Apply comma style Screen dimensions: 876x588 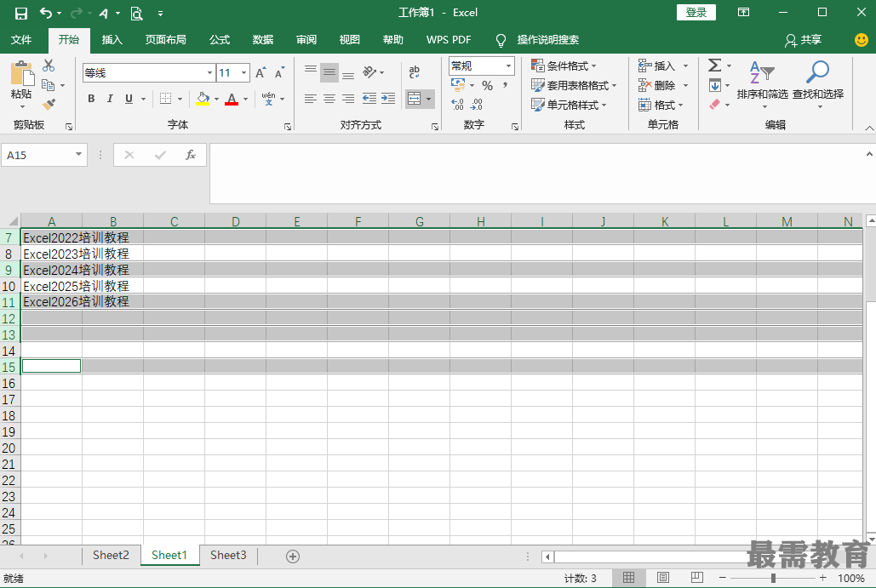505,85
